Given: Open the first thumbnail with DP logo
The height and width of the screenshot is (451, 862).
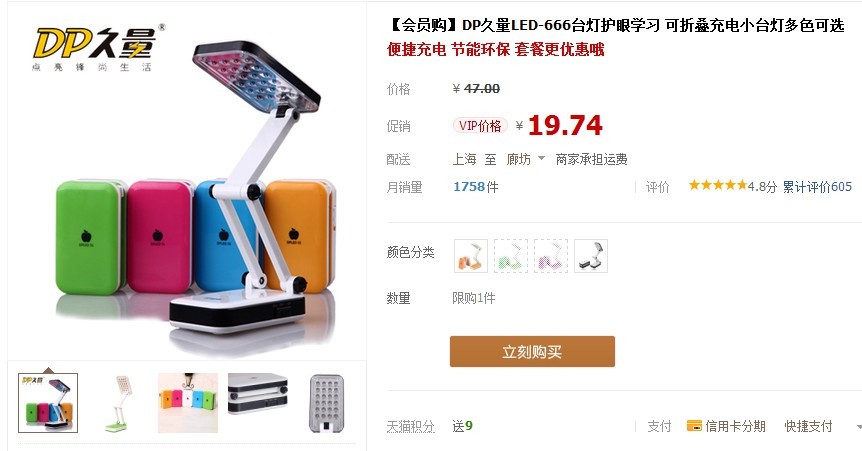Looking at the screenshot, I should coord(48,403).
